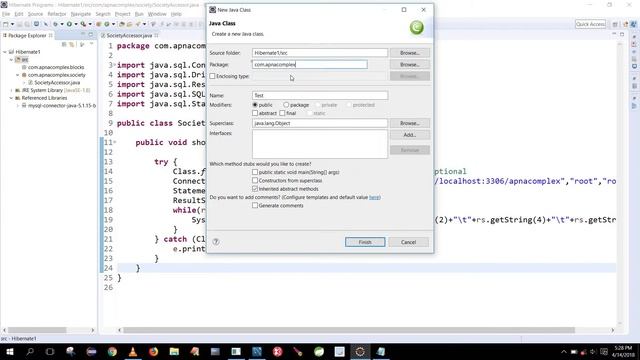Enable public static void main stub checkbox
The image size is (640, 360).
coord(255,172)
